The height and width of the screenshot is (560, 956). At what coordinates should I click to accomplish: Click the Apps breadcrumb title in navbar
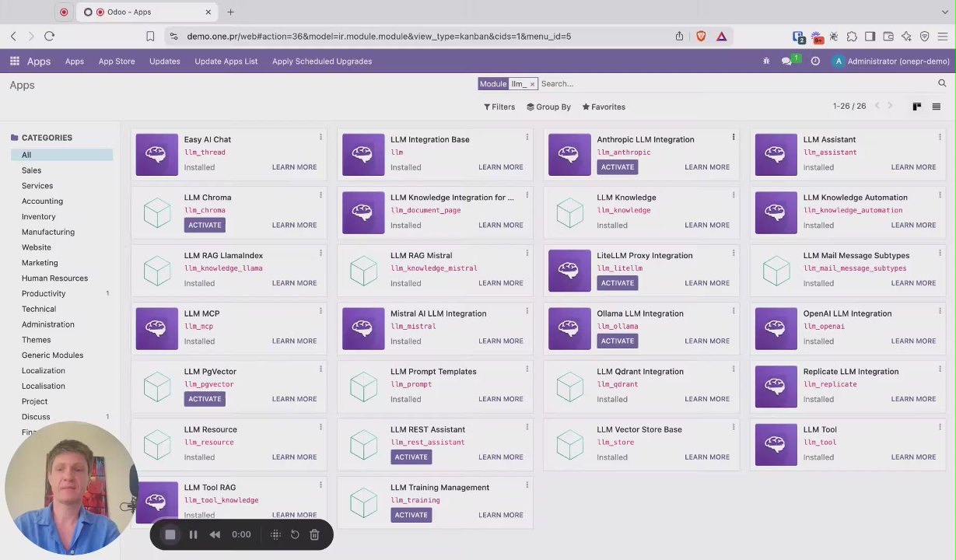coord(39,61)
